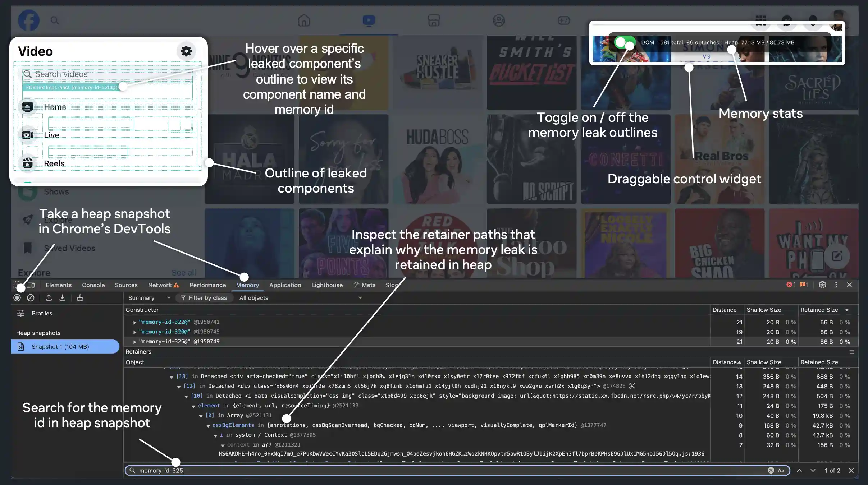Toggle the device toolbar icon
The image size is (868, 485).
(31, 285)
